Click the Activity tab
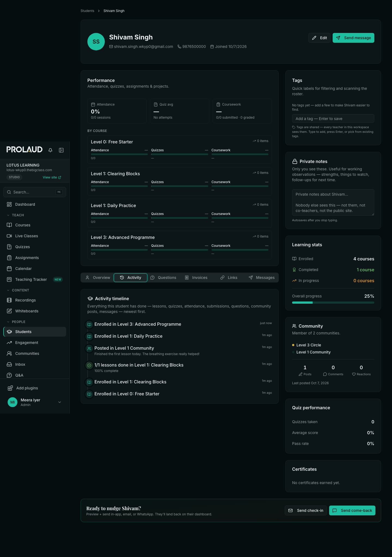The image size is (392, 557). [x=130, y=278]
